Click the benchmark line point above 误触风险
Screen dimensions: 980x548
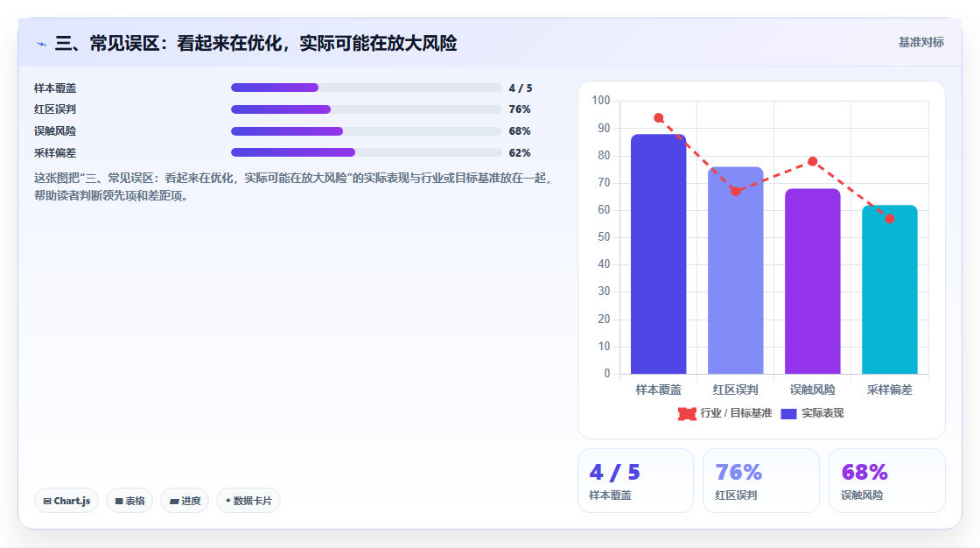point(813,161)
